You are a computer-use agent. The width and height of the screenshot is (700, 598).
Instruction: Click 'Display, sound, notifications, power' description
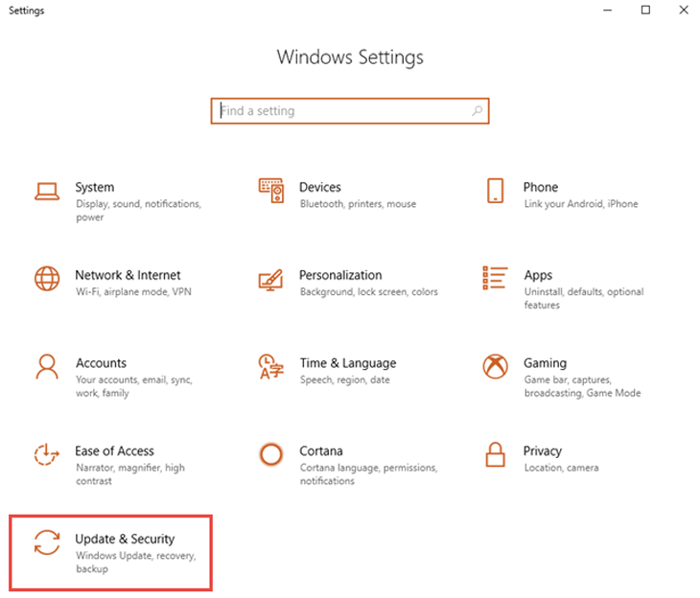click(138, 210)
